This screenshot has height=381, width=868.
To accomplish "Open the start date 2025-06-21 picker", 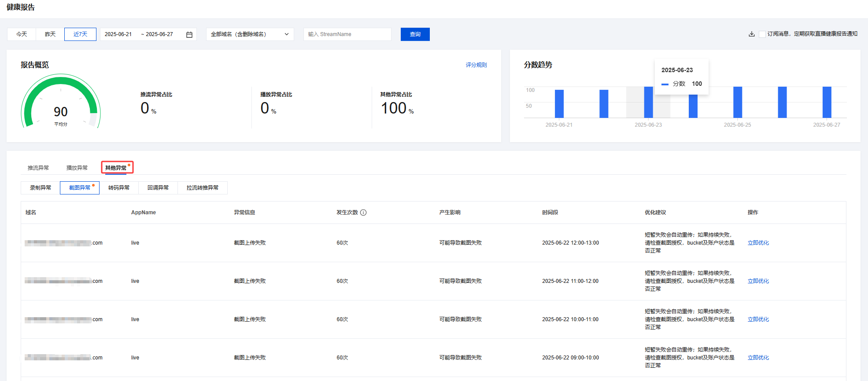I will coord(118,34).
